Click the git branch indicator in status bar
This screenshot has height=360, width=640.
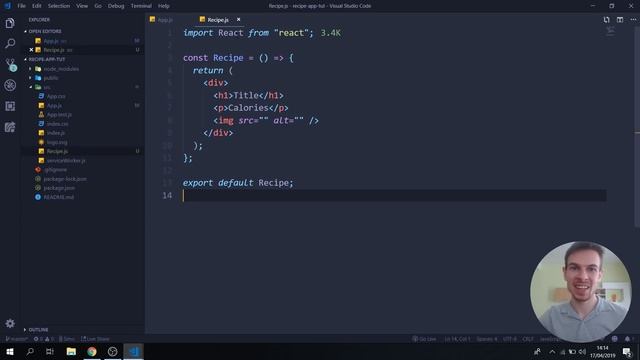coord(16,339)
